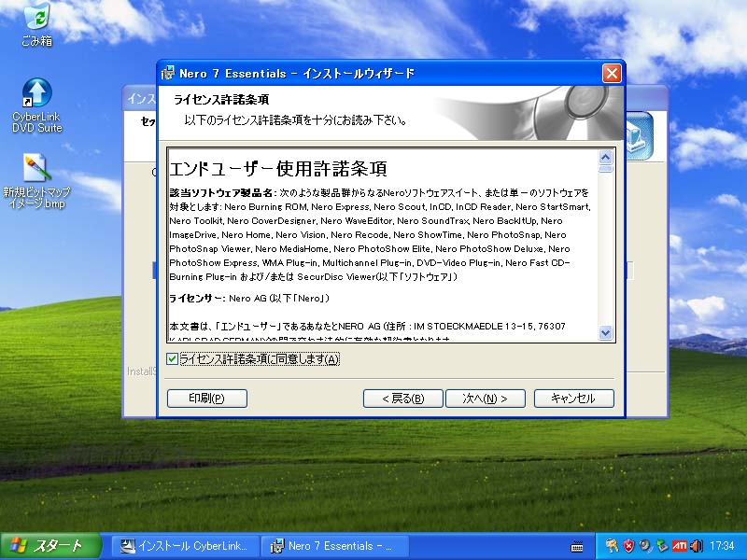Viewport: 747px width, 560px height.
Task: Click the license text scrollbar down arrow
Action: point(605,333)
